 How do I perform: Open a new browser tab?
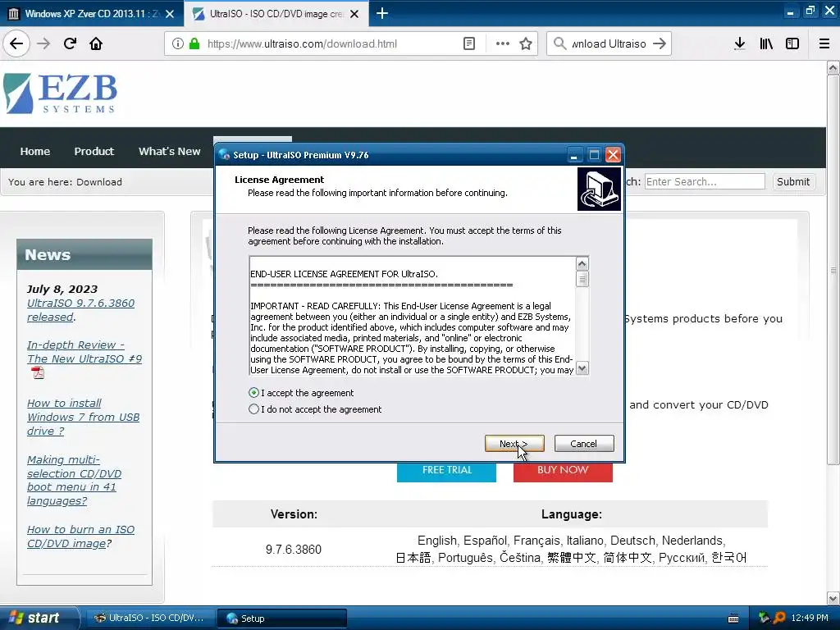(382, 13)
